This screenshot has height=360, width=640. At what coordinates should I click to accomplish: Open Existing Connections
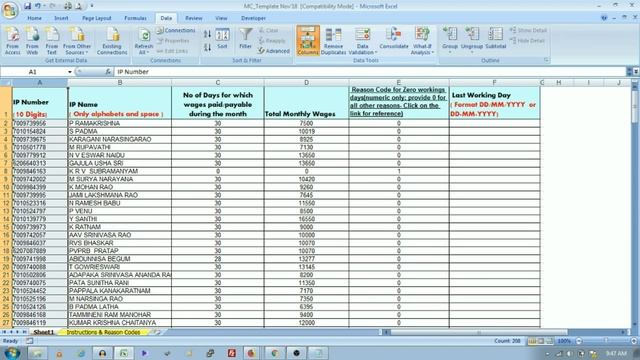point(112,41)
